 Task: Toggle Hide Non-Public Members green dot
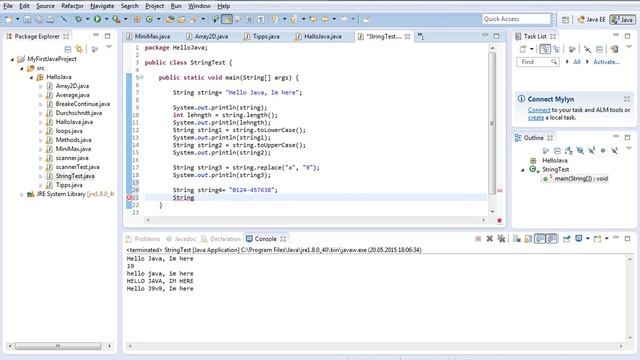[603, 151]
